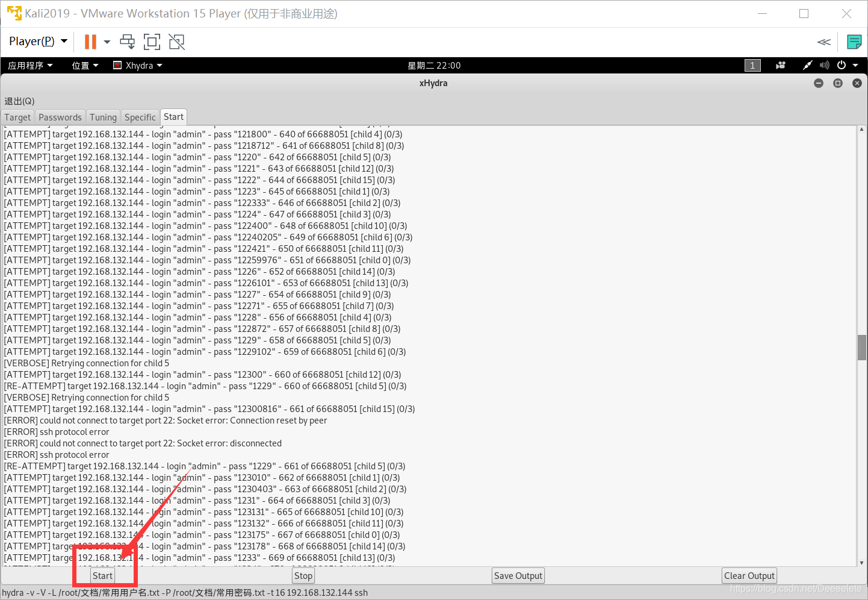Viewport: 868px width, 600px height.
Task: Click the Stop button
Action: click(303, 576)
